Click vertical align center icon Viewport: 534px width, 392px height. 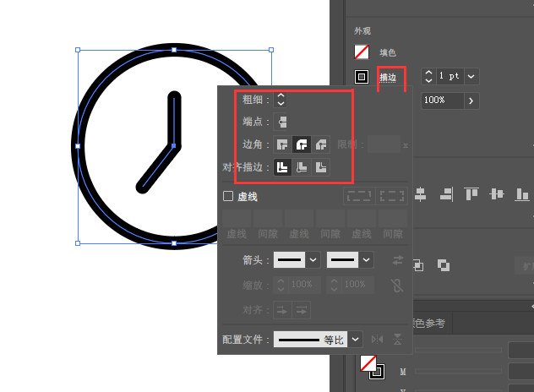(497, 194)
